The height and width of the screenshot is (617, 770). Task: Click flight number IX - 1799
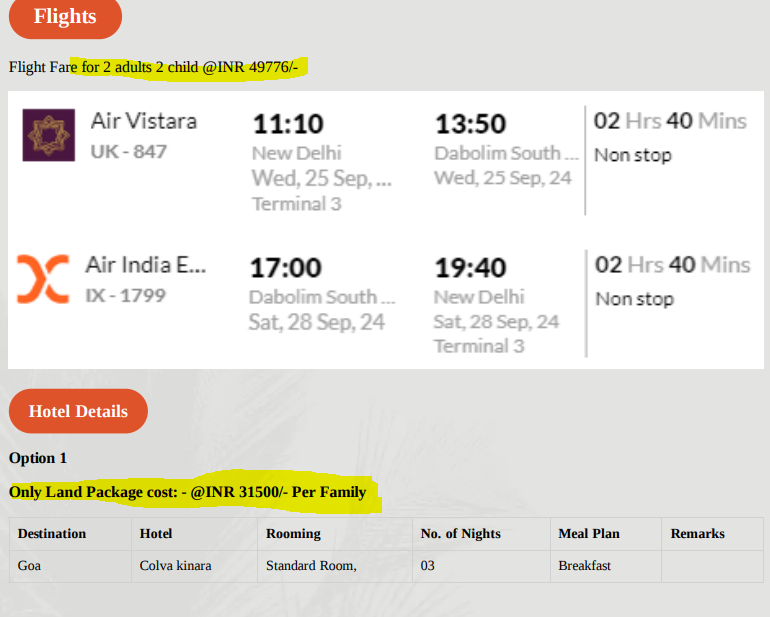coord(126,296)
